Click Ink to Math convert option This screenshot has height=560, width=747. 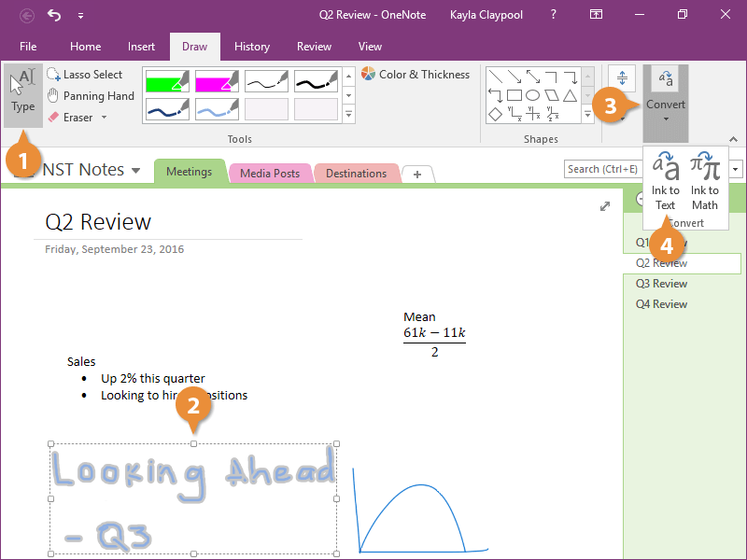coord(705,181)
